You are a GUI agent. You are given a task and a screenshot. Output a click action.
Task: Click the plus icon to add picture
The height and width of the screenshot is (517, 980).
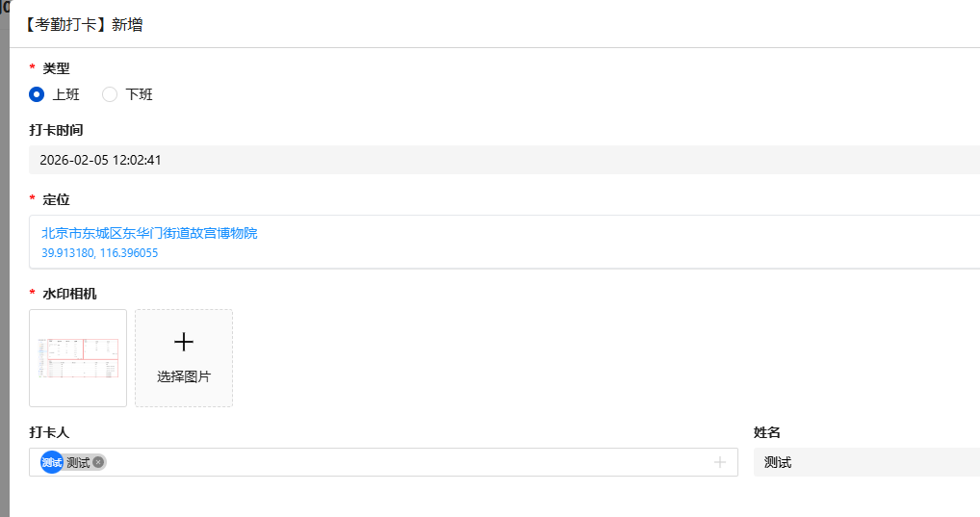point(184,342)
